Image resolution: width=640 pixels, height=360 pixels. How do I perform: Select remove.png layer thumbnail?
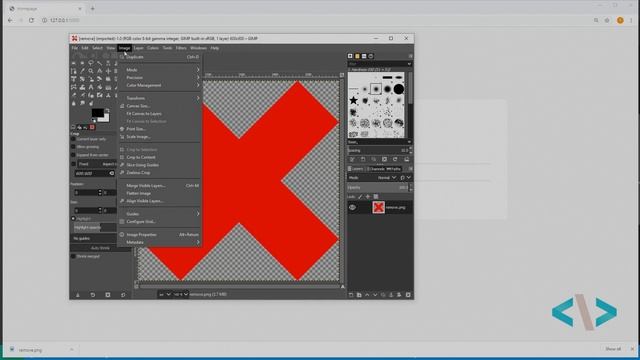[378, 207]
